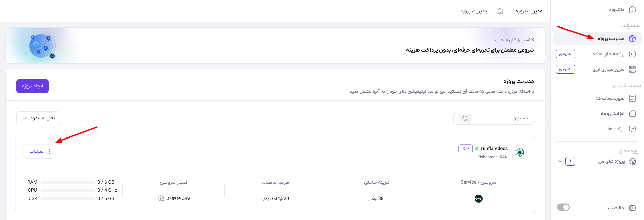Open the عملیات actions menu
The image size is (644, 220).
(40, 151)
